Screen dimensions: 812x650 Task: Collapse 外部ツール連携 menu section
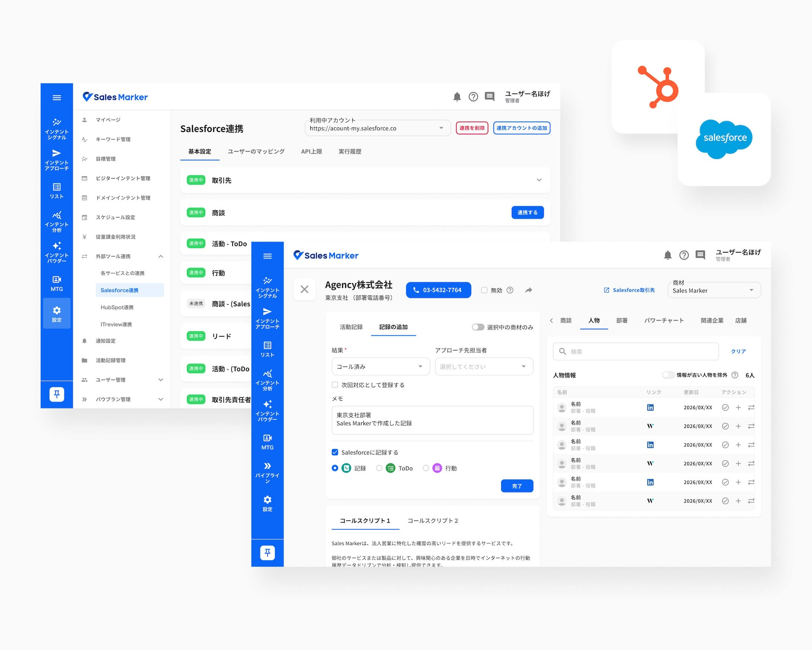point(161,256)
